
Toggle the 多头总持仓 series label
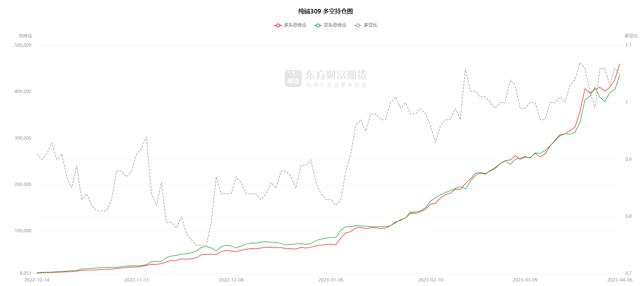click(295, 25)
